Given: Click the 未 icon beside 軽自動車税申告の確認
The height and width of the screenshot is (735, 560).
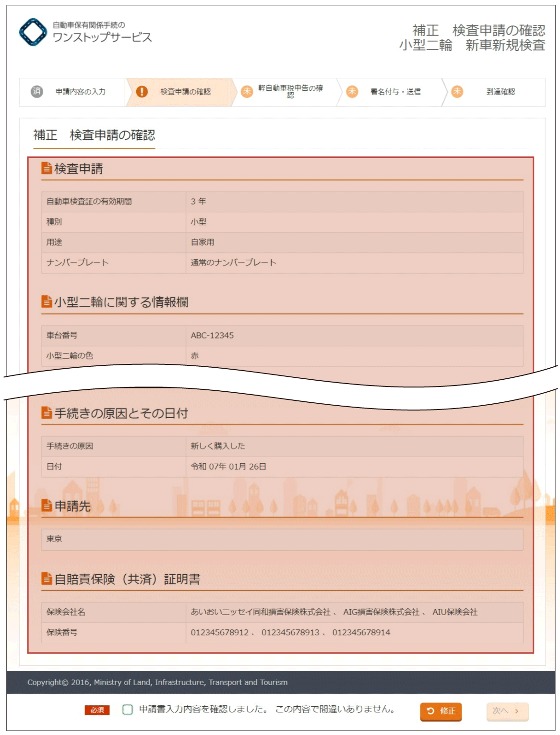Looking at the screenshot, I should 247,91.
